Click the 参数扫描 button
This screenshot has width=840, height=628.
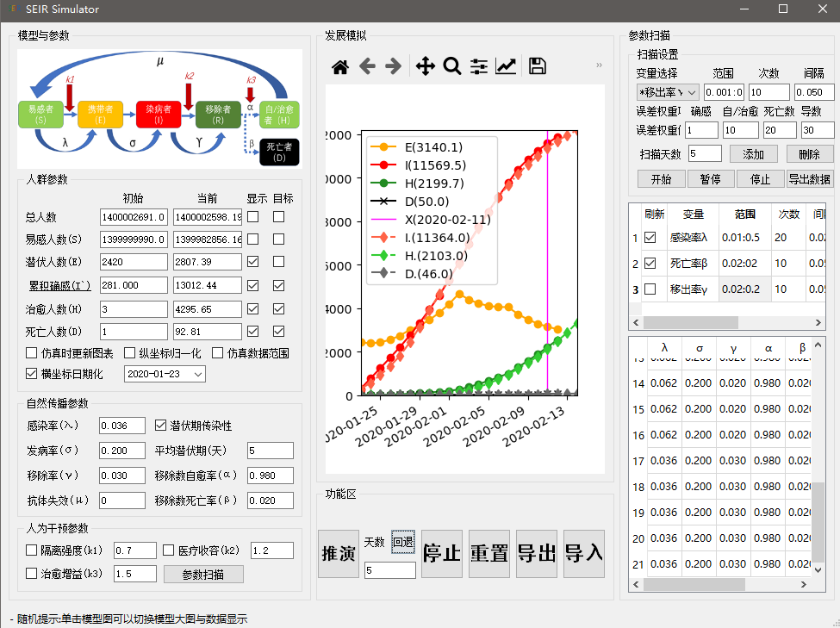click(202, 574)
